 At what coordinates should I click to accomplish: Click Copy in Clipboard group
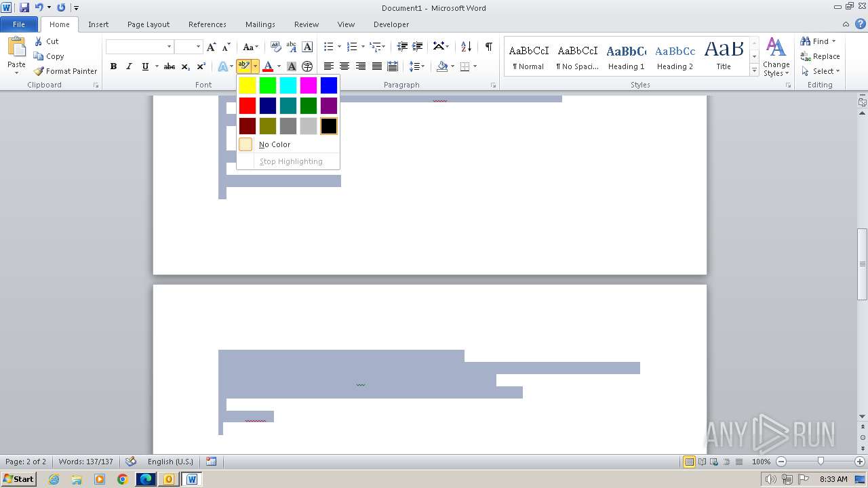[49, 56]
